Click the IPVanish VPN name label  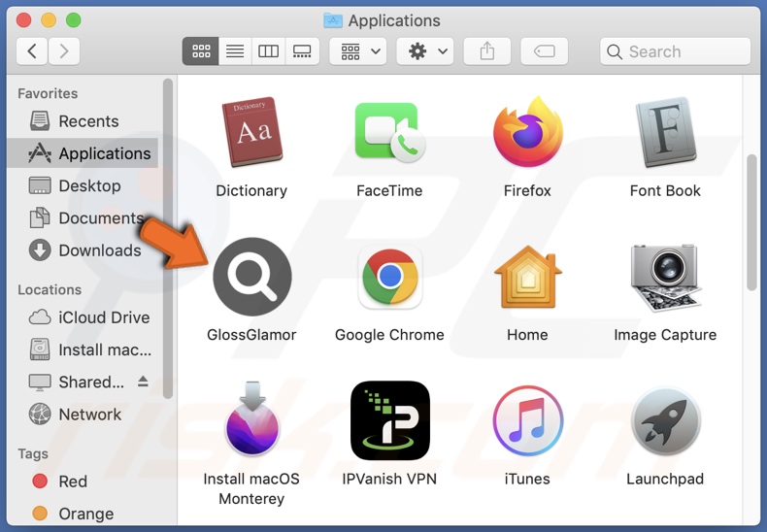(x=389, y=479)
